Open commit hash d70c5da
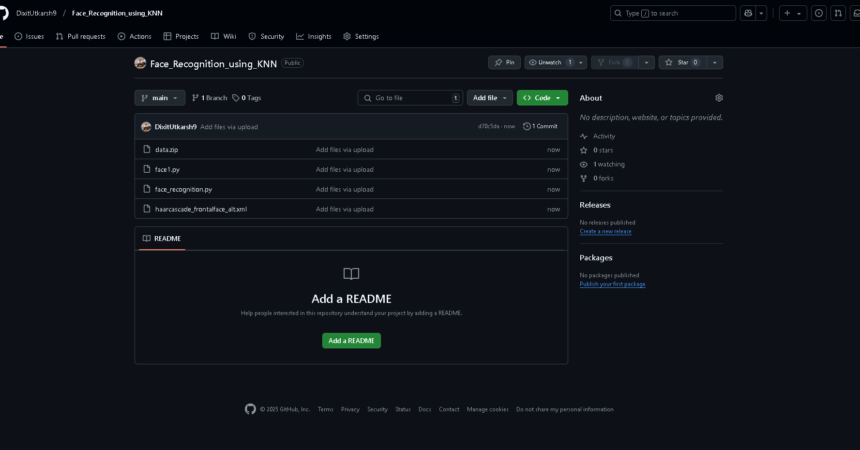This screenshot has width=860, height=450. (x=488, y=126)
